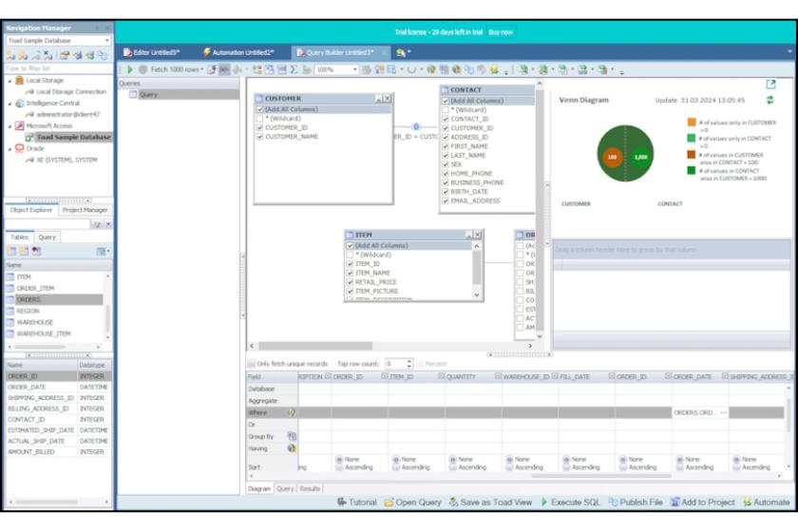Click the Microsoft Access icon in tree
The width and height of the screenshot is (798, 532).
pyautogui.click(x=19, y=125)
